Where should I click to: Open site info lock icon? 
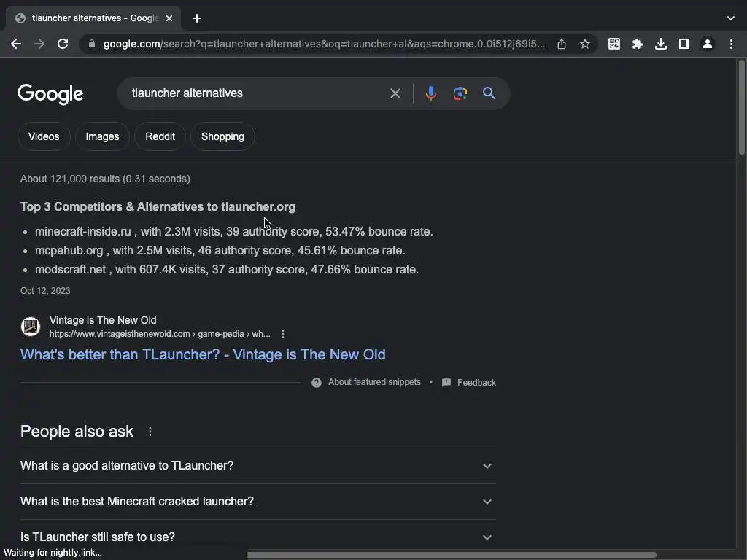92,44
